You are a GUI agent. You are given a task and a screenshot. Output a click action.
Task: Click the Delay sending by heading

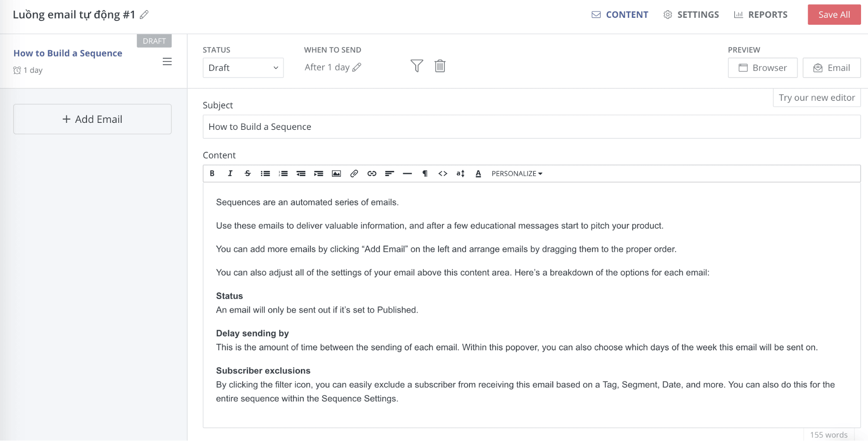[x=252, y=333]
